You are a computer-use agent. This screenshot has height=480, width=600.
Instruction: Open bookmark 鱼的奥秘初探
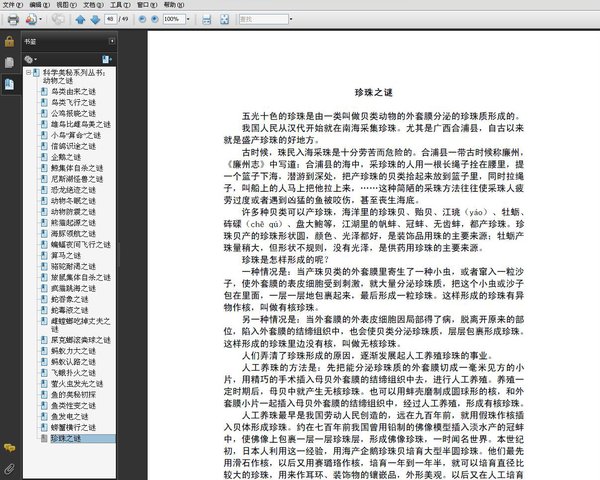(73, 395)
